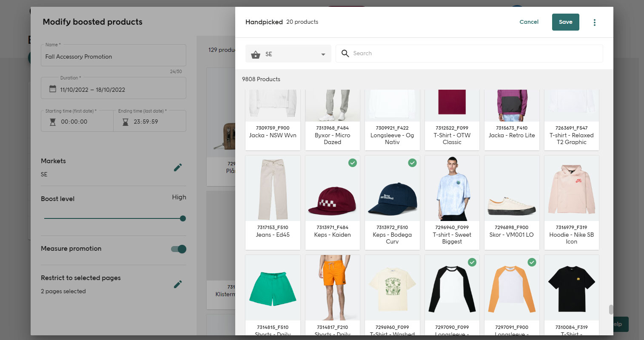Click the product list scrollbar thumb
Image resolution: width=644 pixels, height=340 pixels.
(611, 309)
